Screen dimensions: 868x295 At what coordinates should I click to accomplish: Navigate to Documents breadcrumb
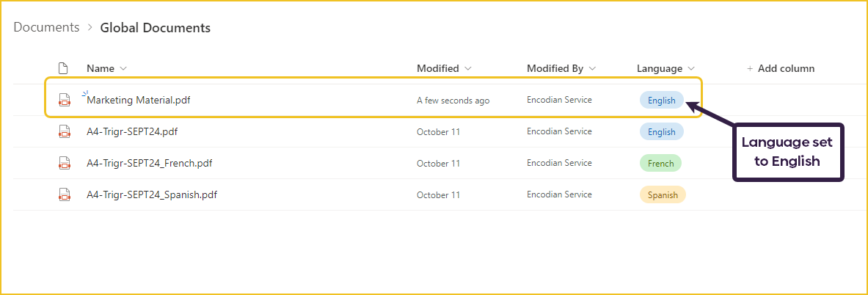(46, 27)
